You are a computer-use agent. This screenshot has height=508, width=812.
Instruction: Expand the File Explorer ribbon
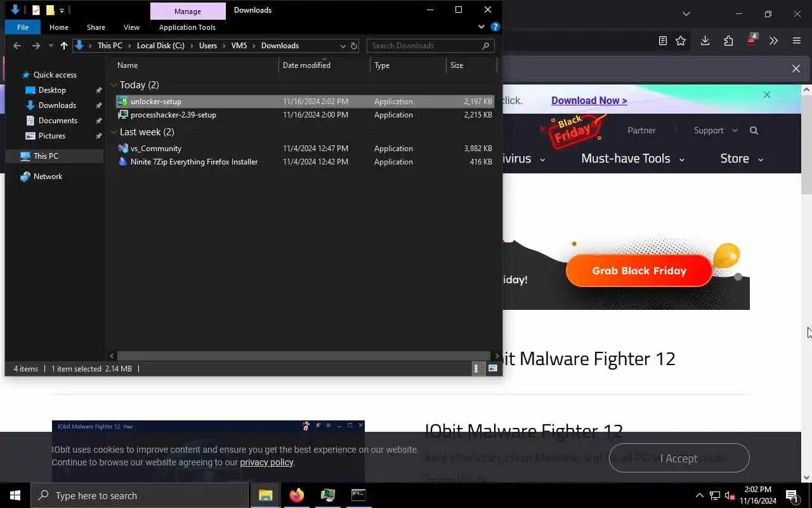[481, 27]
